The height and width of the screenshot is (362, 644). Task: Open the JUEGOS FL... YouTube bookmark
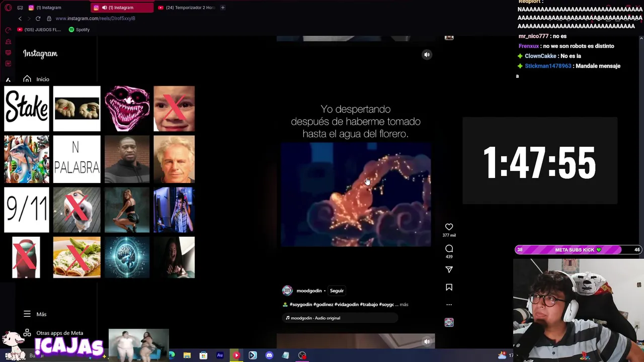tap(39, 30)
